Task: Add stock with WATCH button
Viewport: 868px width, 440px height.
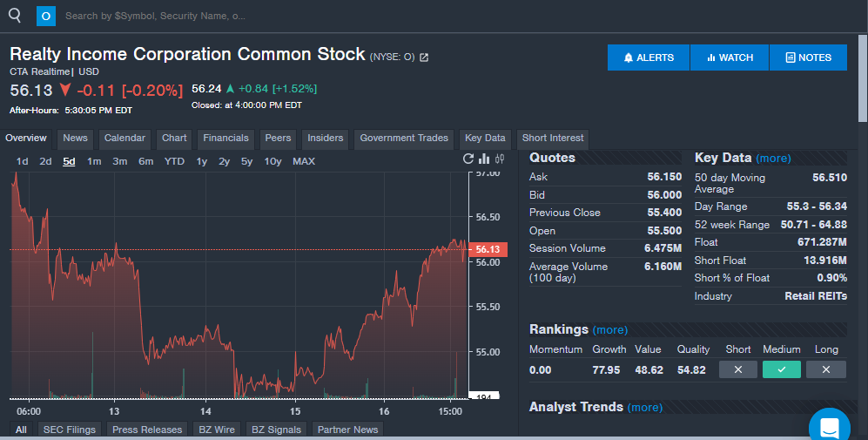Action: (730, 58)
